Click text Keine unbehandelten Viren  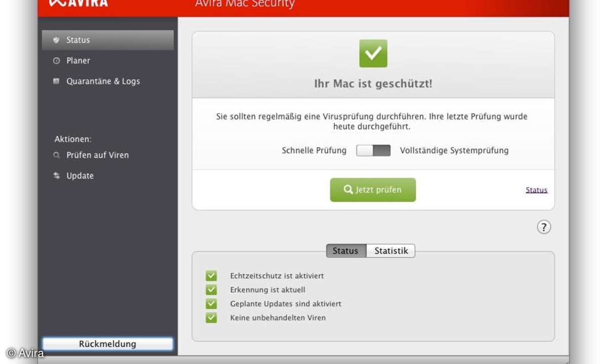coord(278,318)
